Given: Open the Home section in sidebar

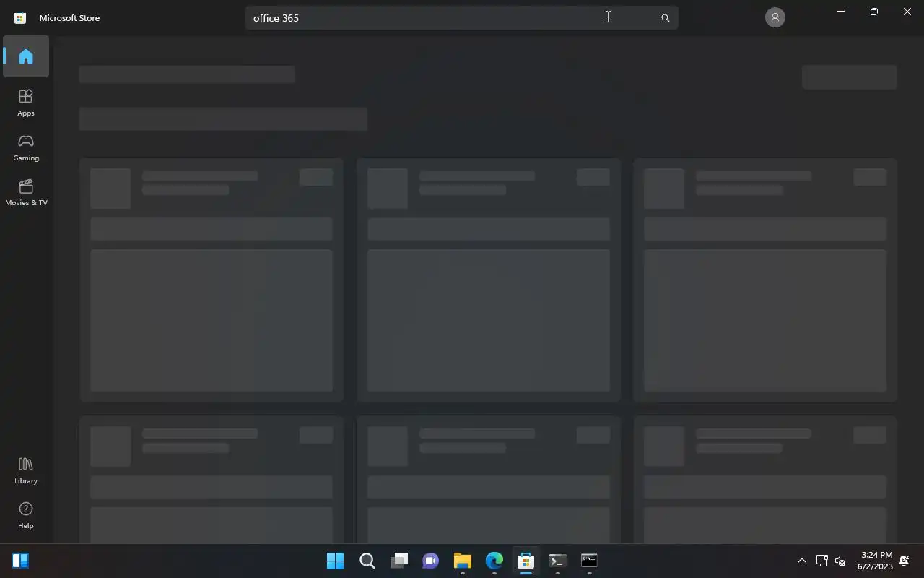Looking at the screenshot, I should tap(26, 56).
